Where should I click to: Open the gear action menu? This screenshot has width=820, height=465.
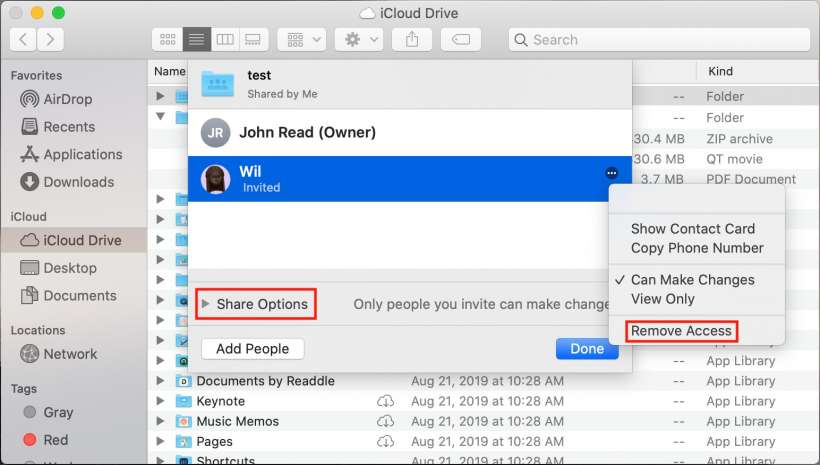359,40
